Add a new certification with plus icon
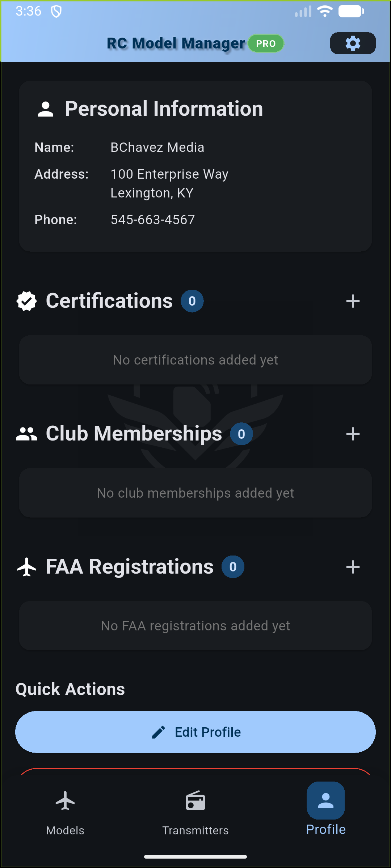The width and height of the screenshot is (391, 868). point(353,301)
